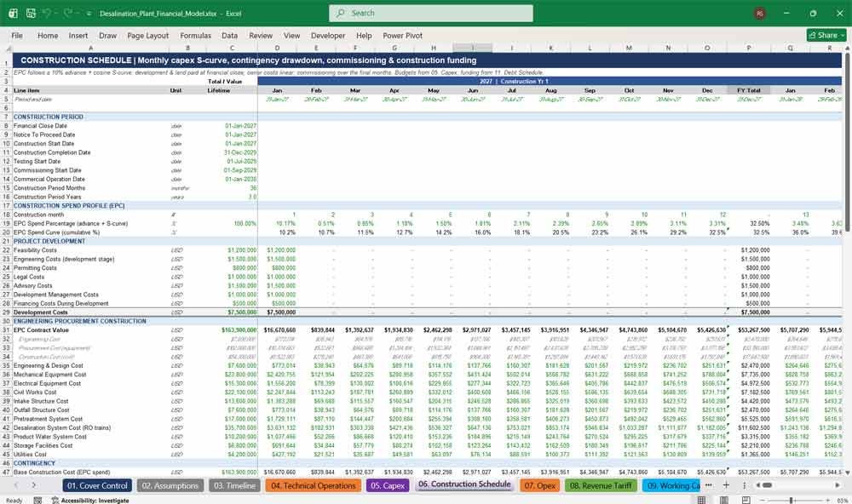Select the Desalination System Cost (RO trains) label
Image resolution: width=852 pixels, height=504 pixels.
[x=62, y=428]
